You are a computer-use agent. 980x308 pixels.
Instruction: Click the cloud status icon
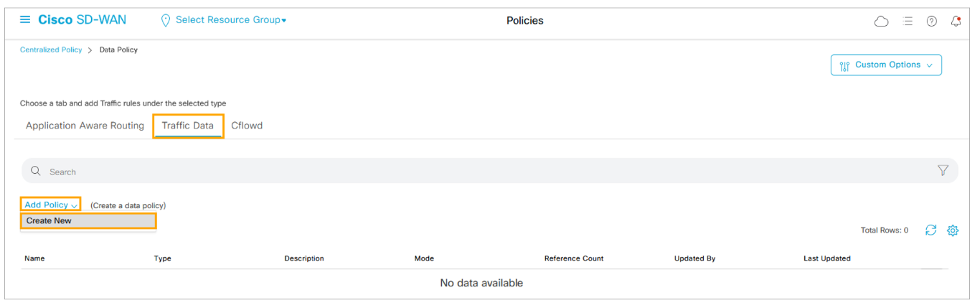coord(881,22)
